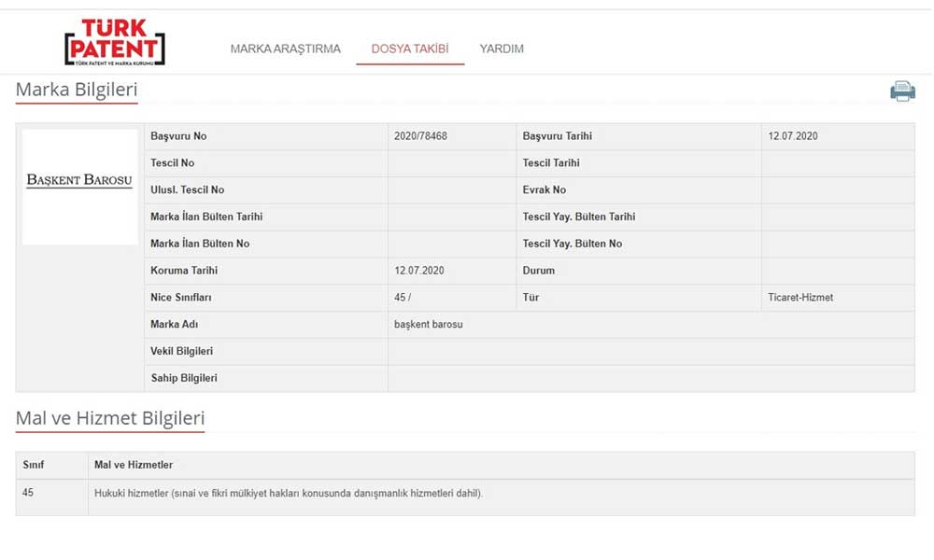The image size is (934, 560).
Task: Click the Başkent Barosu trademark image
Action: pos(79,180)
